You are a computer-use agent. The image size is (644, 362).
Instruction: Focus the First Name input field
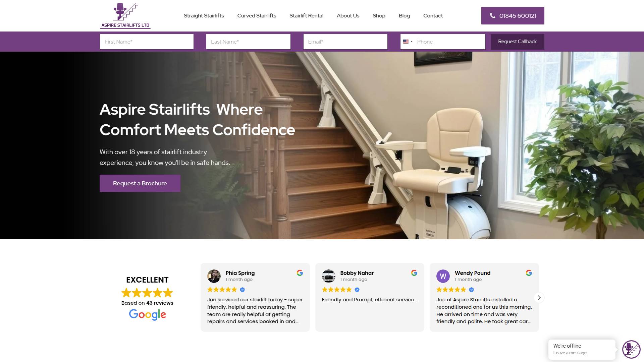[147, 42]
